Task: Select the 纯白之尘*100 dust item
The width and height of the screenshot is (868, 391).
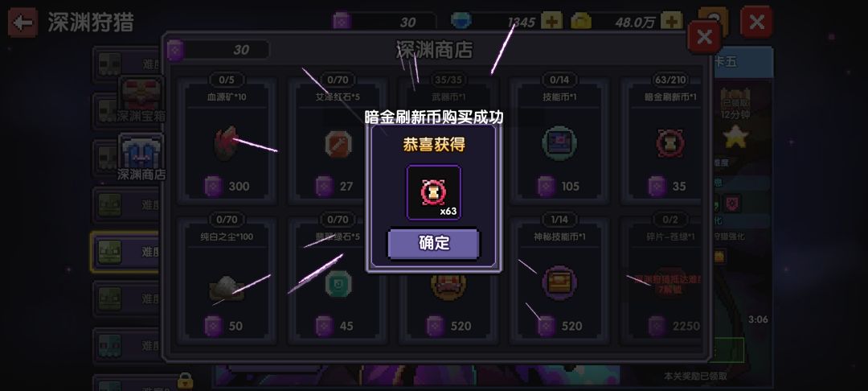Action: click(227, 281)
